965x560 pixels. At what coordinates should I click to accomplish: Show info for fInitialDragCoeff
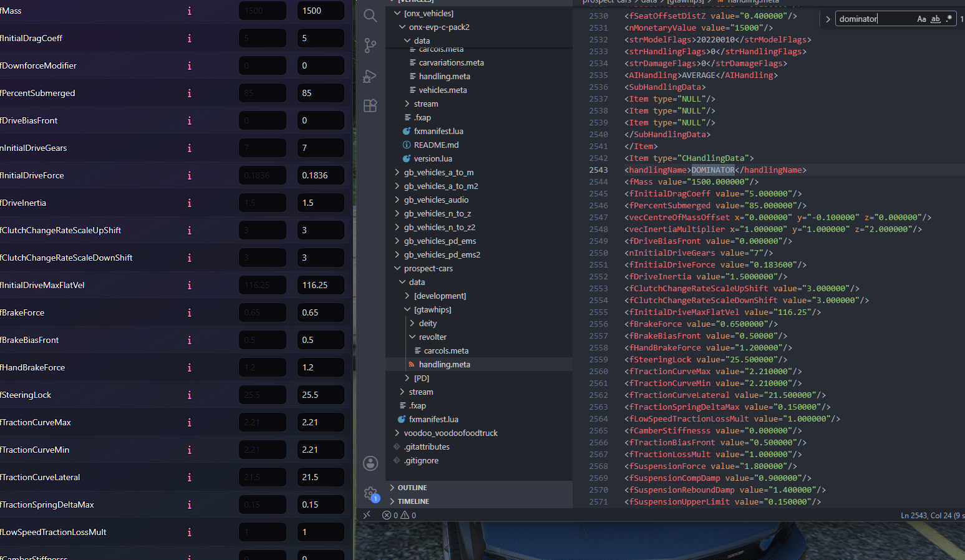(190, 38)
